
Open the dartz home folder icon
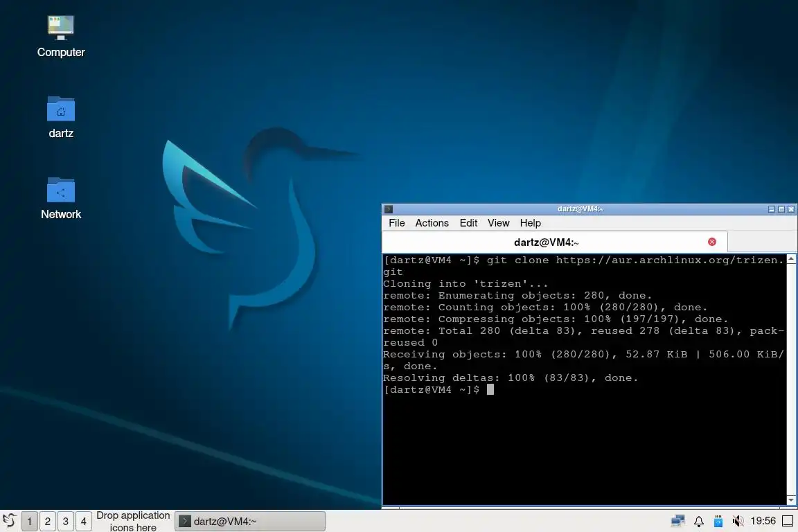click(x=60, y=118)
